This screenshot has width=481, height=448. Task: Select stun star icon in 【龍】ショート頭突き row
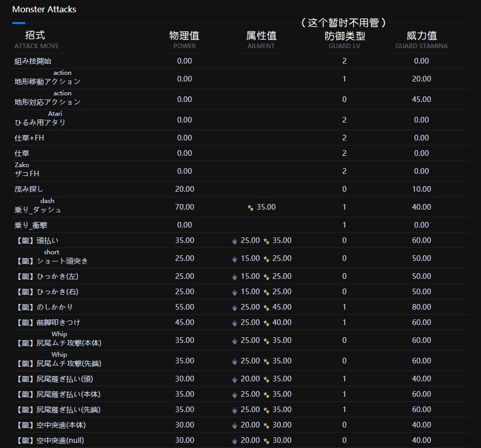click(x=266, y=259)
